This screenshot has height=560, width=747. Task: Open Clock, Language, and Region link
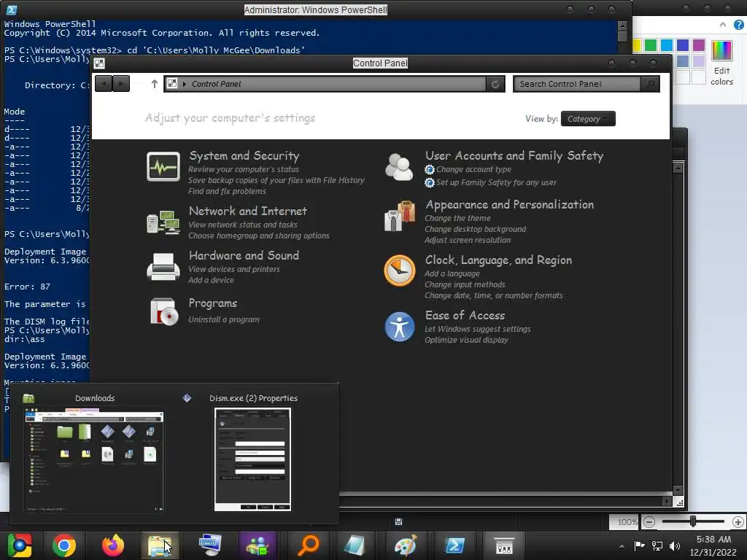point(498,260)
